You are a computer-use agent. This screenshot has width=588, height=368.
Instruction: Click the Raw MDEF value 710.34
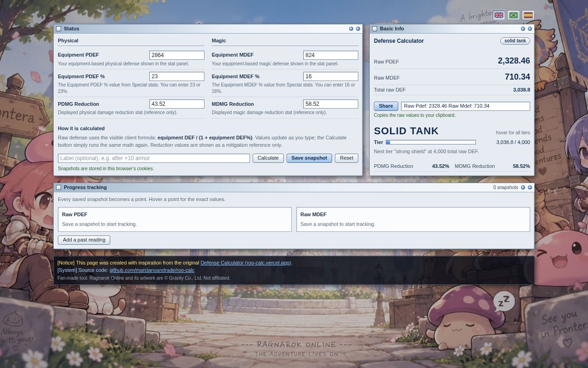517,77
